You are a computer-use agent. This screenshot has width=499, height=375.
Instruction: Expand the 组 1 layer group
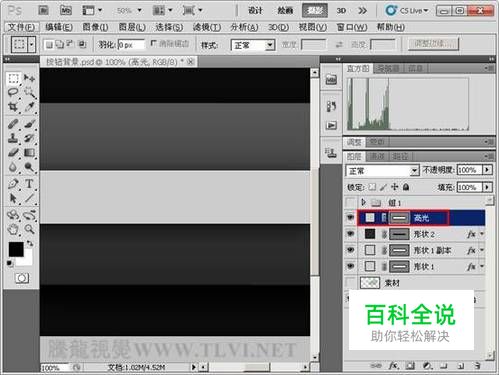coord(364,202)
